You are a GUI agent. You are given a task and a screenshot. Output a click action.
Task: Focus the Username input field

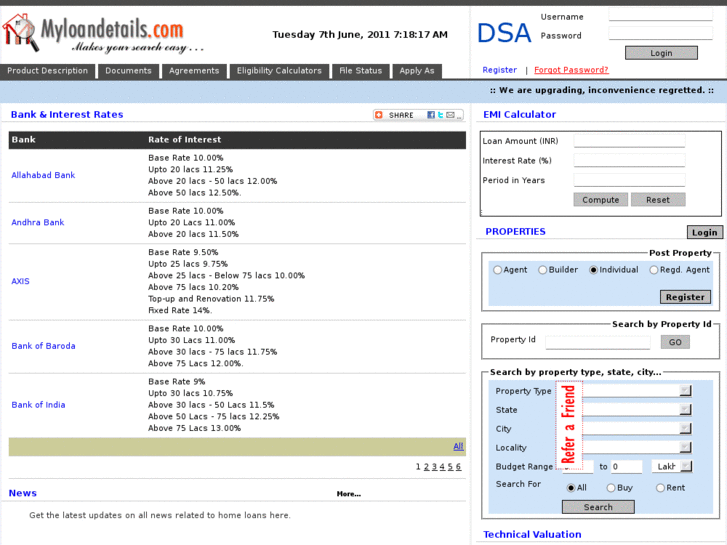(661, 15)
